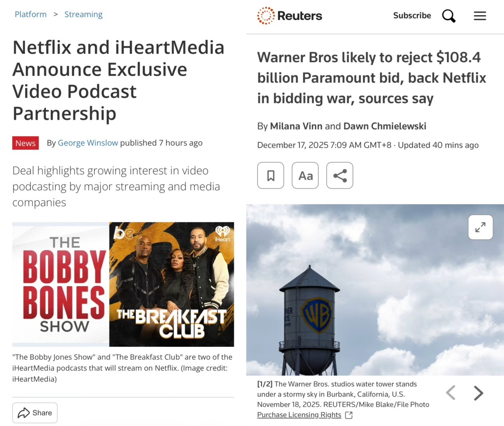This screenshot has width=504, height=426.
Task: Open the Reuters hamburger menu
Action: tap(480, 16)
